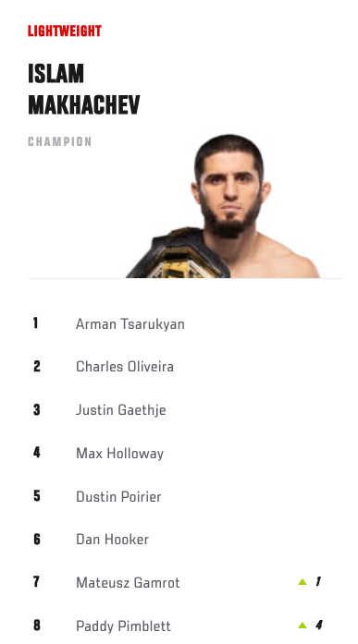The image size is (358, 644).
Task: Open Dan Hooker's fighter page
Action: (112, 540)
